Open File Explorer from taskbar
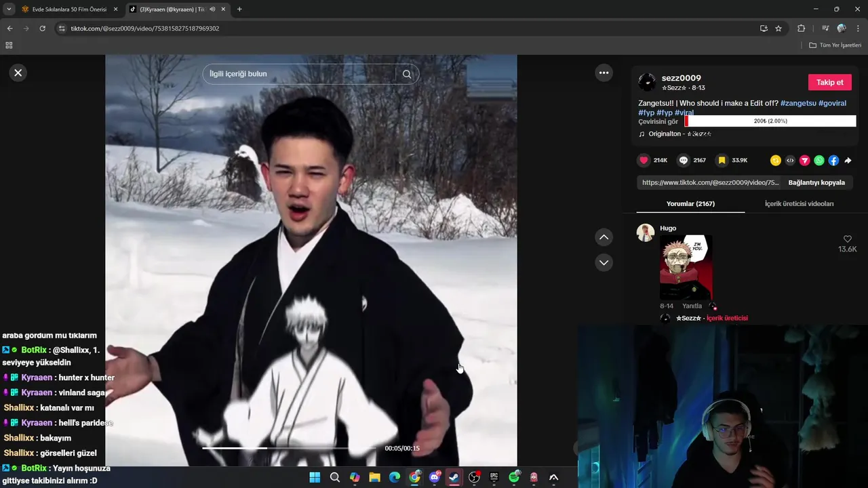 click(x=374, y=477)
